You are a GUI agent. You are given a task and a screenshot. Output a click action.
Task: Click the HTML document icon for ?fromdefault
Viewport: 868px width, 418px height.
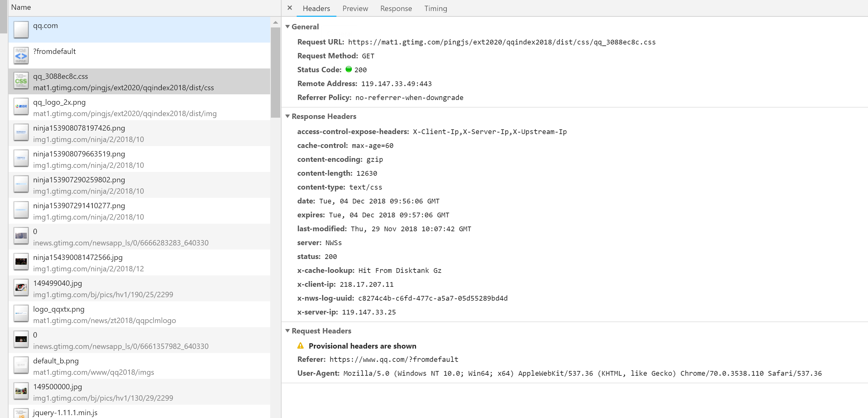click(x=21, y=56)
